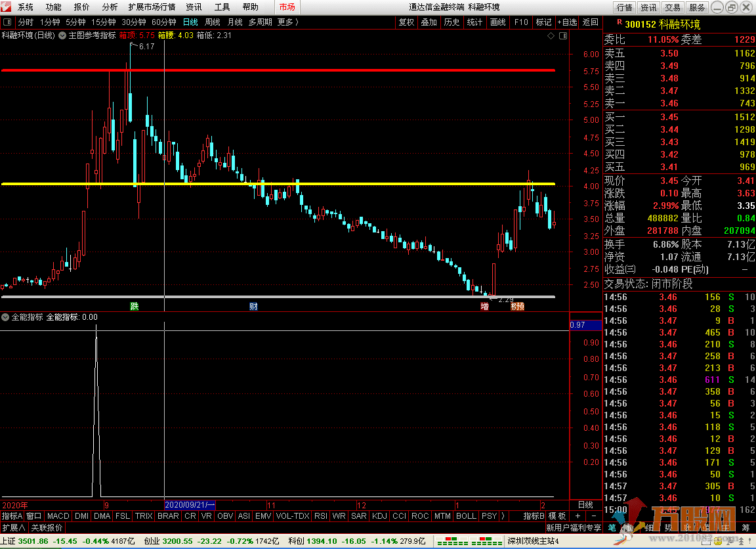Viewport: 756px width, 549px height.
Task: Select the BOLL indicator tab
Action: click(x=466, y=516)
